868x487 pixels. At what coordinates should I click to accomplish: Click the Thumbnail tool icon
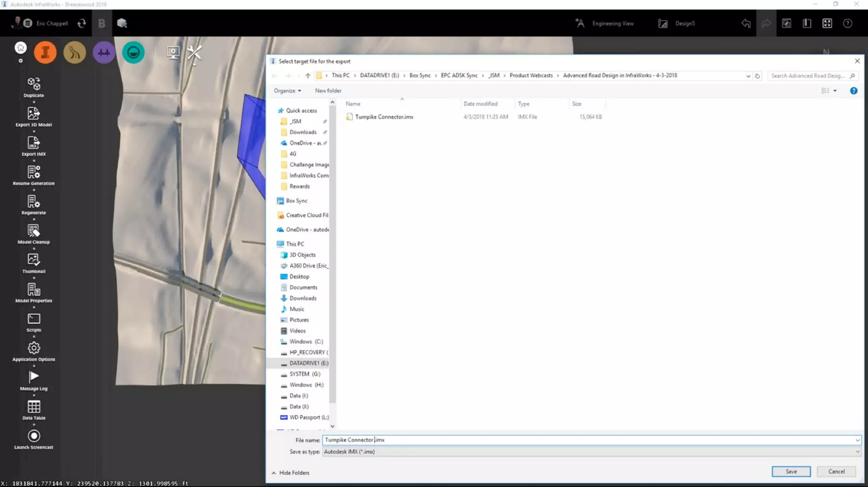pos(33,260)
